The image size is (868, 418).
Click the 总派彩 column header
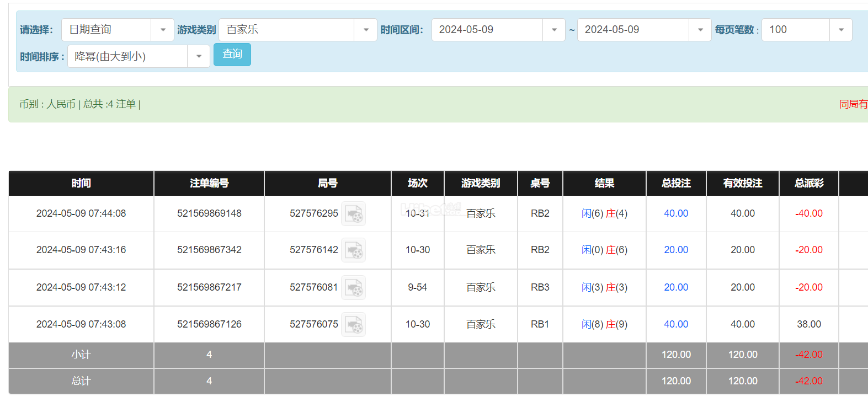[x=809, y=183]
